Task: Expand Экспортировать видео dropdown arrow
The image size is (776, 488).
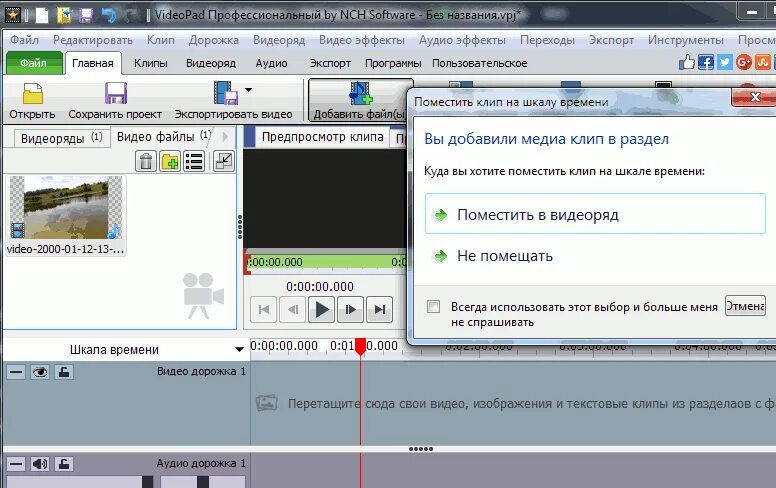Action: pyautogui.click(x=248, y=90)
